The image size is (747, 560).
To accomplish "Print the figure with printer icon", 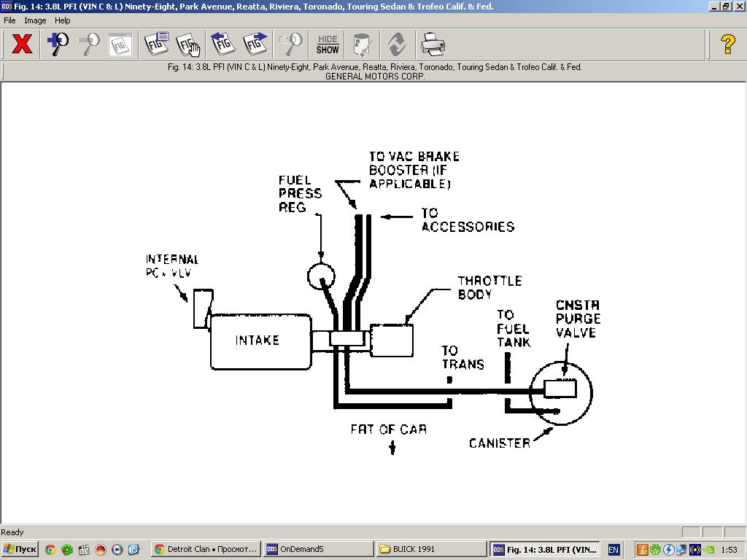I will click(x=433, y=44).
